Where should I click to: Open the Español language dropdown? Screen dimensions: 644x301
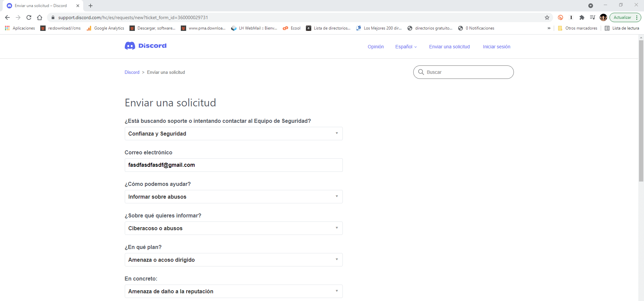click(406, 47)
